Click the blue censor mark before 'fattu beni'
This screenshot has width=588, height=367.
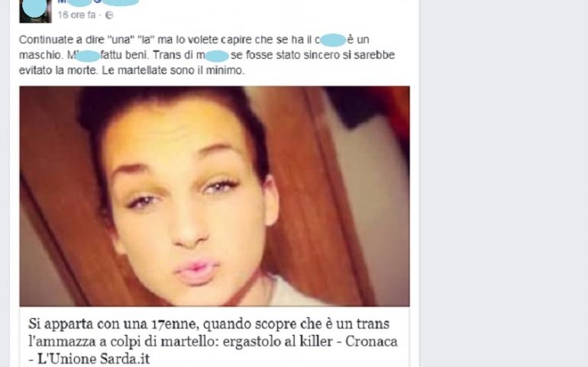88,57
